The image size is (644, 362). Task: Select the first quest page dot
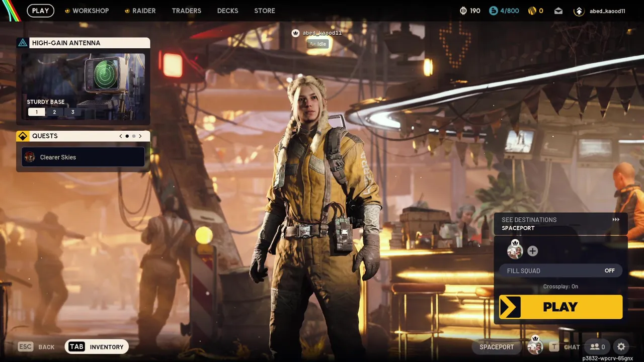tap(127, 136)
